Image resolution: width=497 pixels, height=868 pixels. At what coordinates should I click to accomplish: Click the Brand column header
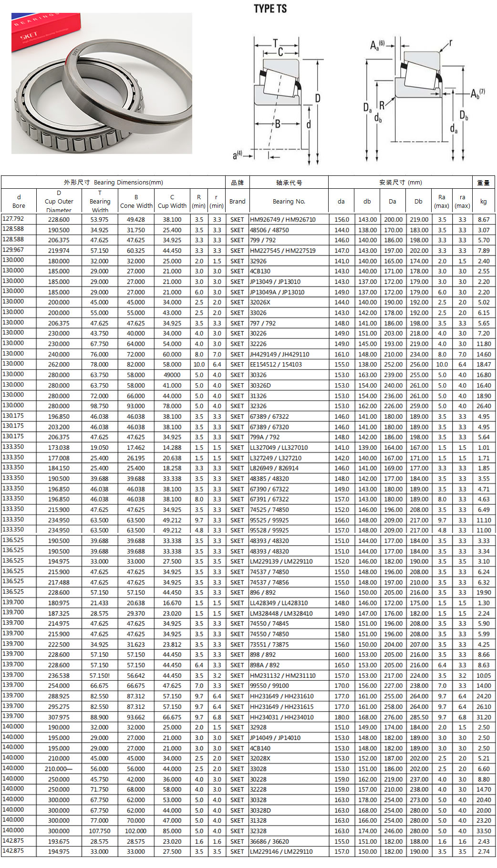(237, 202)
